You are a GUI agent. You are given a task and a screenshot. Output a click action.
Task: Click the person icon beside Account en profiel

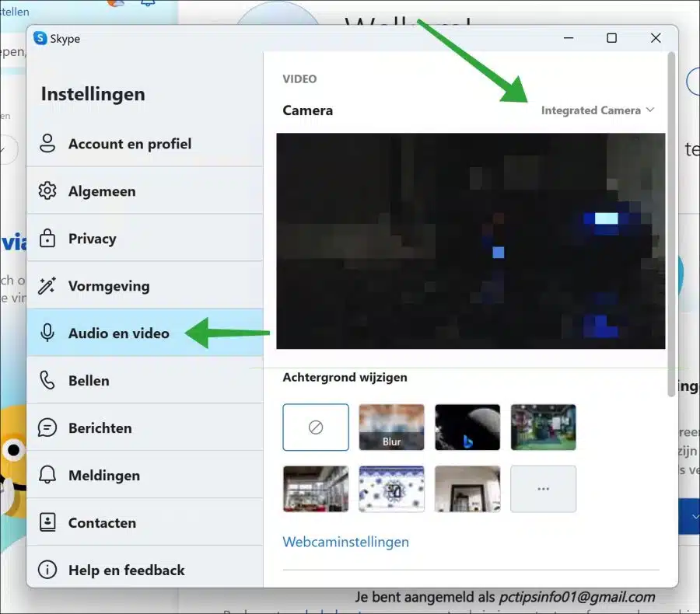(x=47, y=144)
